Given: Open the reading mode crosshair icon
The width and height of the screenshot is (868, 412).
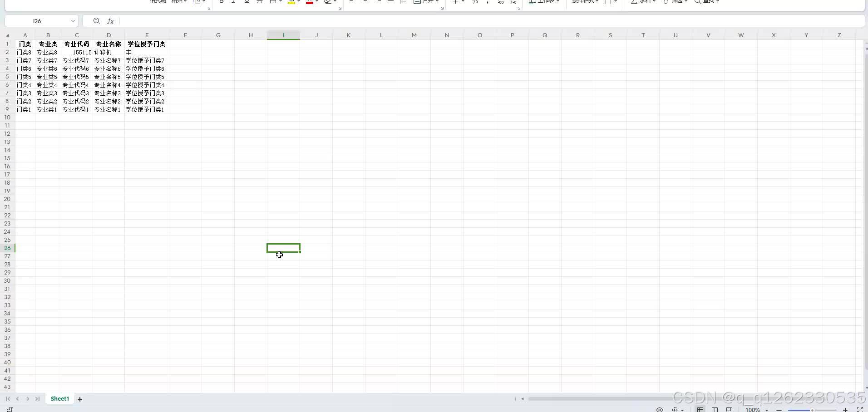Looking at the screenshot, I should [x=676, y=409].
